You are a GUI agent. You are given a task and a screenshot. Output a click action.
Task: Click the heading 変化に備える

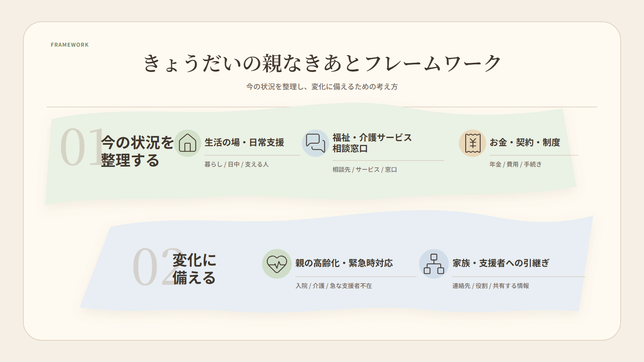pyautogui.click(x=194, y=269)
